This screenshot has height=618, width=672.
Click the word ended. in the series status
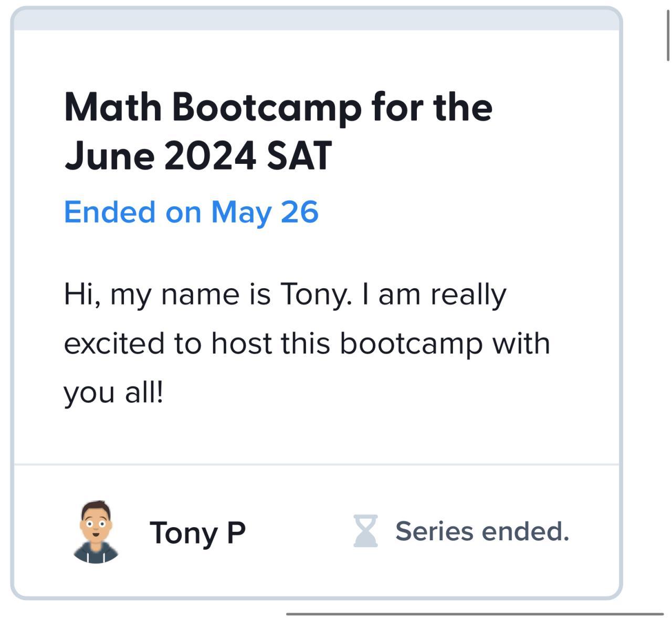click(x=525, y=531)
